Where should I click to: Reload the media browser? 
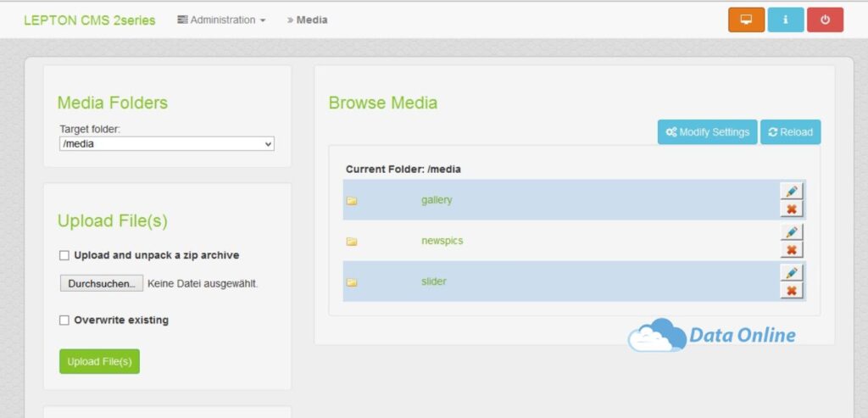click(791, 131)
